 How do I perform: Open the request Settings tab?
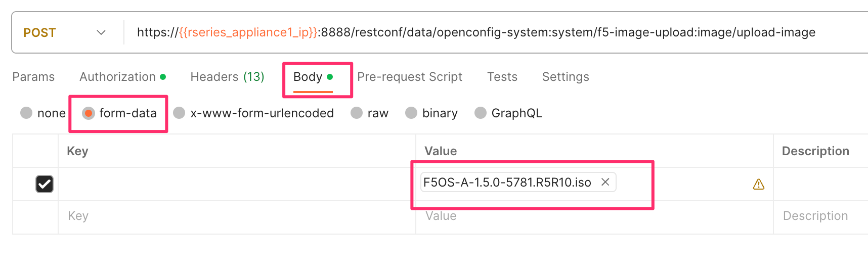pyautogui.click(x=566, y=77)
